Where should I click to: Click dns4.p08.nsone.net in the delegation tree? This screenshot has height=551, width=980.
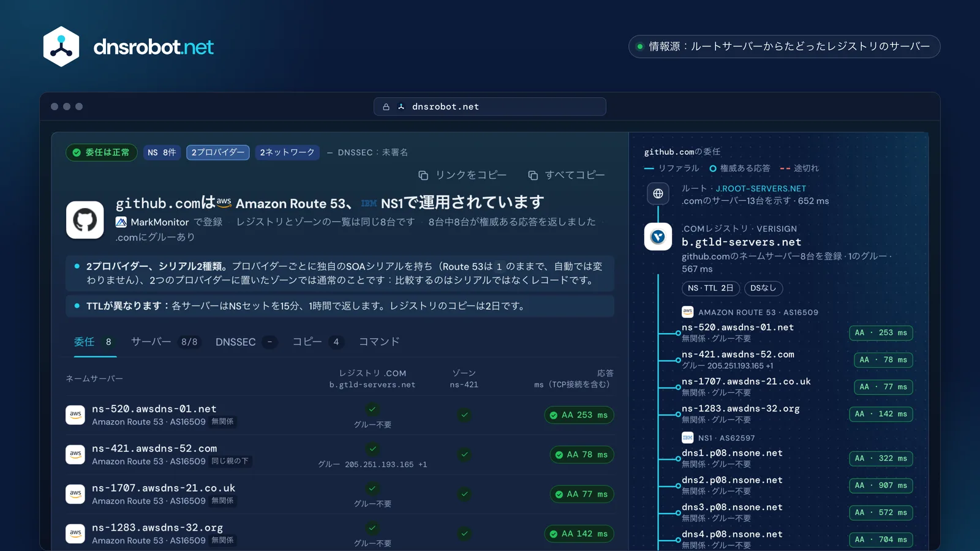click(x=732, y=534)
